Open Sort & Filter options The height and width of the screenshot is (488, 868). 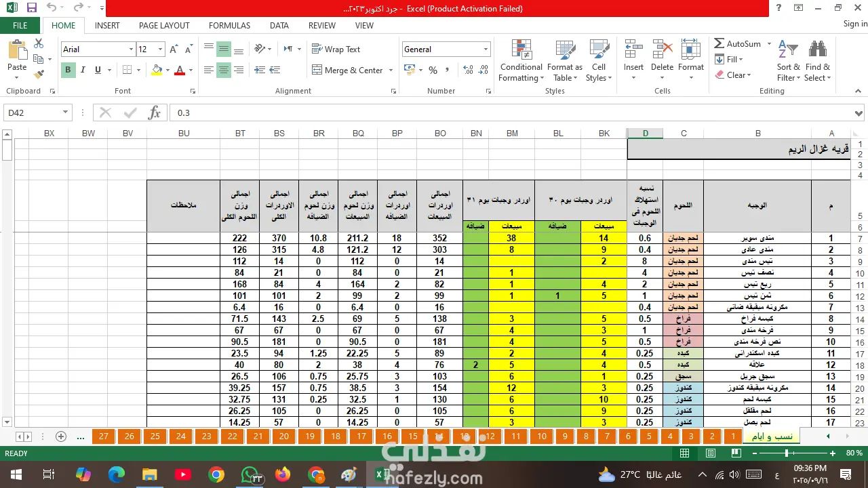point(788,61)
